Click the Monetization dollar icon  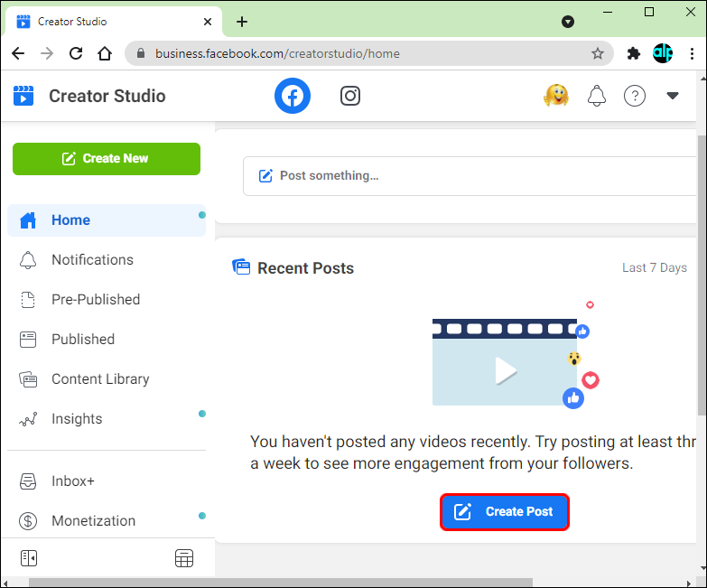[28, 521]
